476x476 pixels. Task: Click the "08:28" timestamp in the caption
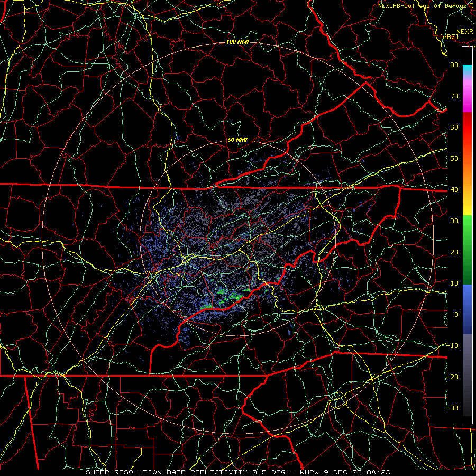click(x=379, y=472)
